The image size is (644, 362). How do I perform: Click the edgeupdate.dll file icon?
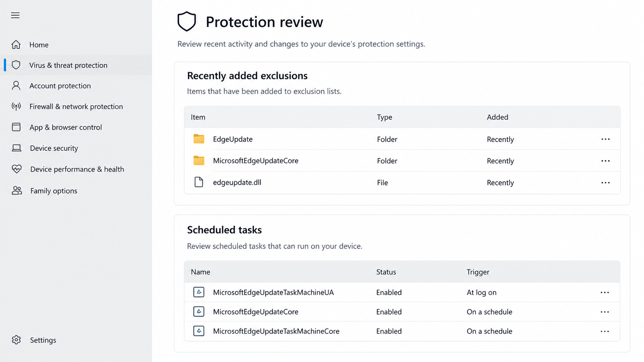coord(199,182)
